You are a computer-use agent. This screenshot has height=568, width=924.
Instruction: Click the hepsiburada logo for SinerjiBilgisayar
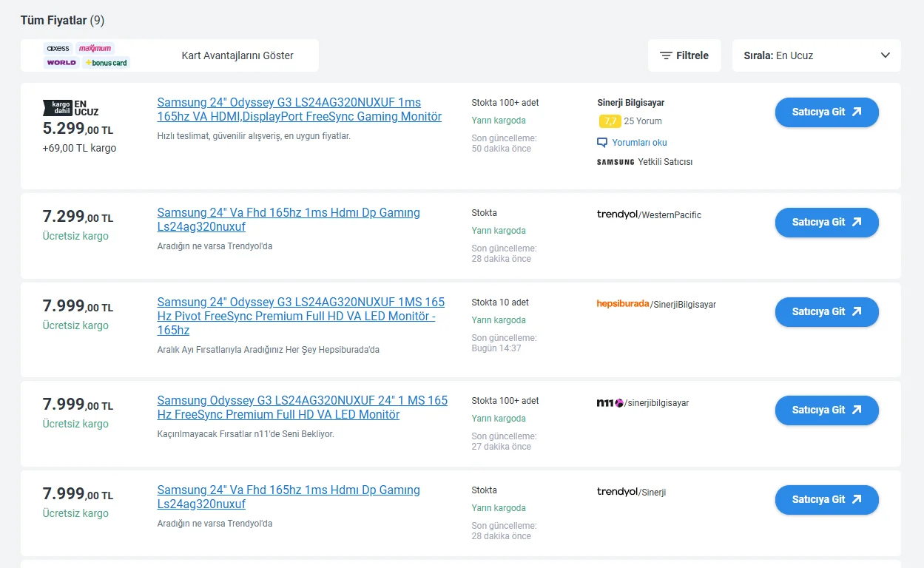623,304
